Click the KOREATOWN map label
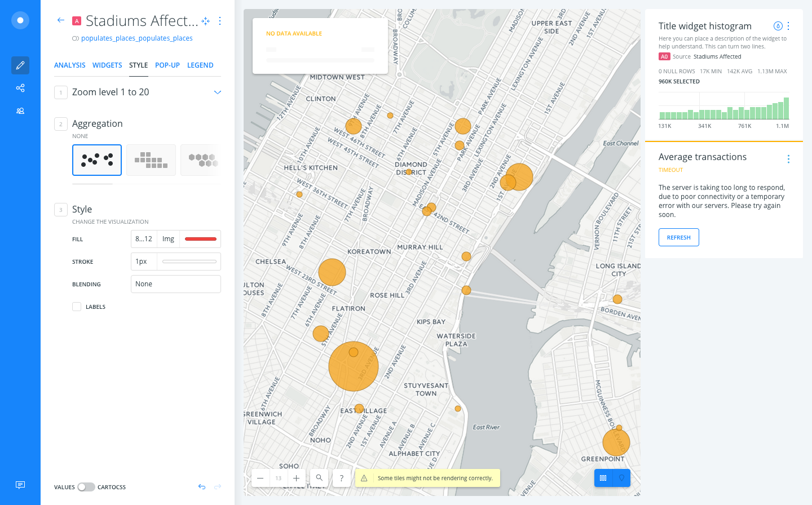The height and width of the screenshot is (505, 812). (x=369, y=252)
